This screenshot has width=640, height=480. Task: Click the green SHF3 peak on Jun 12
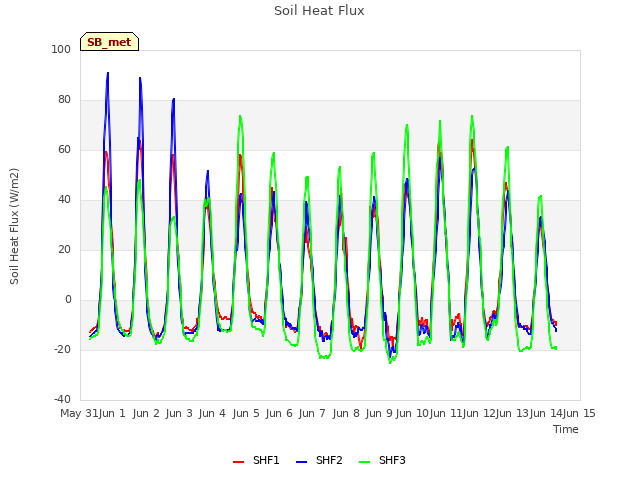pyautogui.click(x=472, y=116)
